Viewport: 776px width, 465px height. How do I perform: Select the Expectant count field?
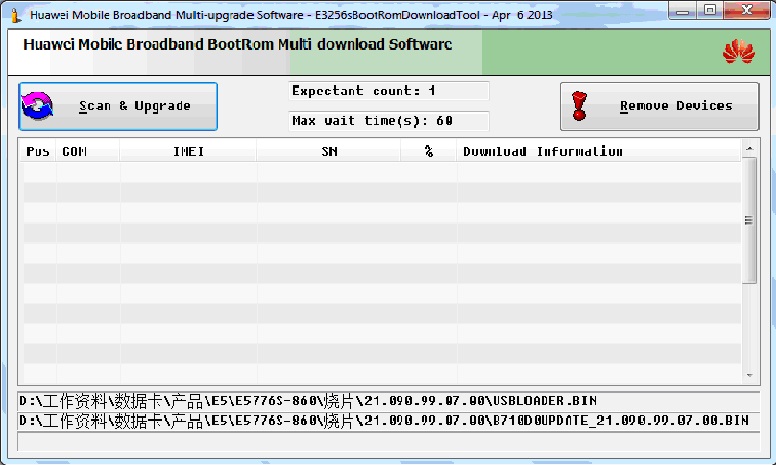tap(388, 91)
